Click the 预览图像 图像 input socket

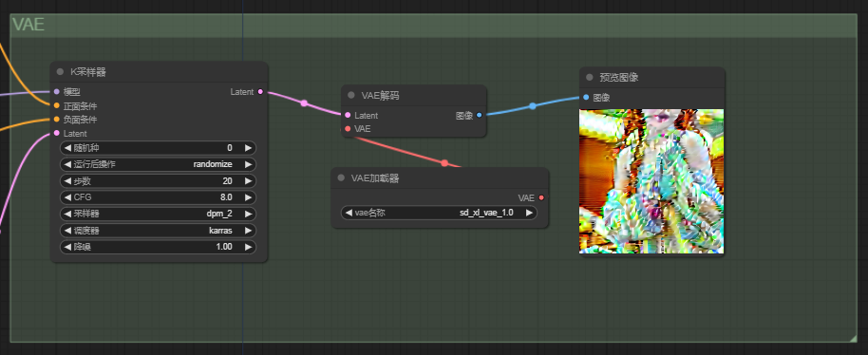[x=586, y=98]
